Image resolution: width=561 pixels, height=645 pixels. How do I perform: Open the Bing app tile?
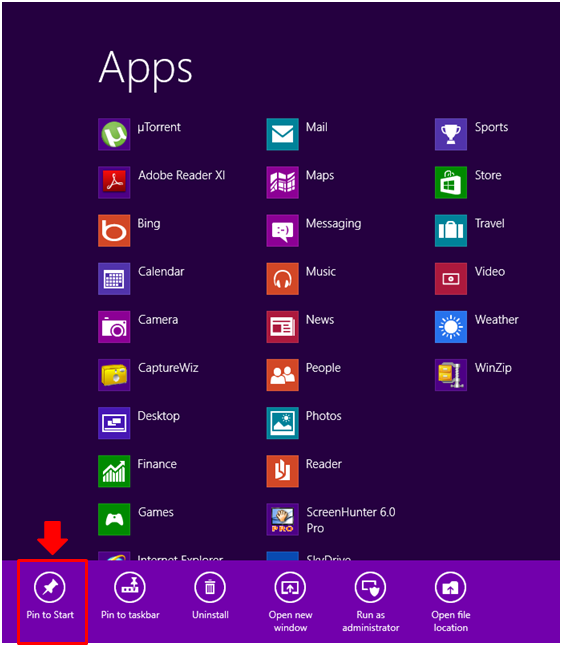click(x=114, y=230)
